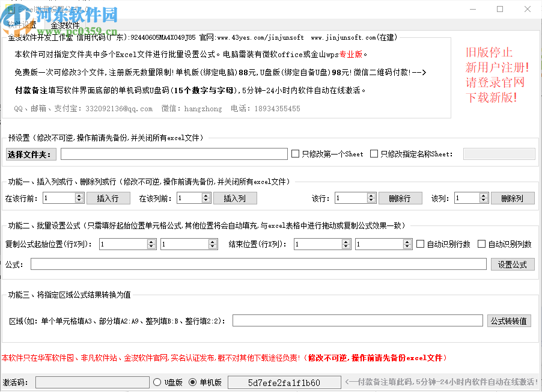The height and width of the screenshot is (392, 542).
Task: Select the 单机版 radio button
Action: click(x=193, y=381)
